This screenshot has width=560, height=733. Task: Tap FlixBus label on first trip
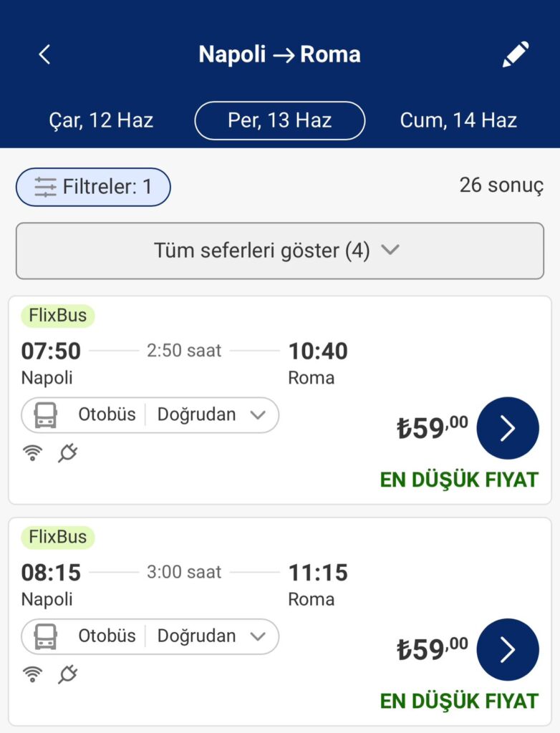57,316
